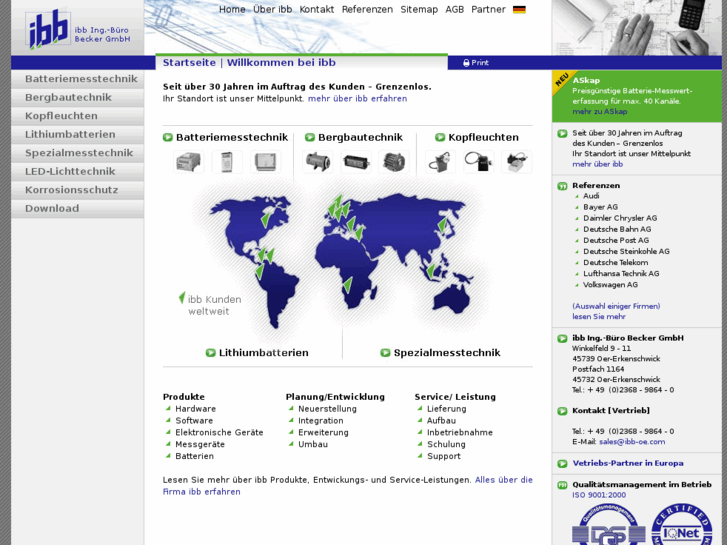Open third Kopfleuchten headlamp thumbnail
Image resolution: width=727 pixels, height=545 pixels.
517,162
